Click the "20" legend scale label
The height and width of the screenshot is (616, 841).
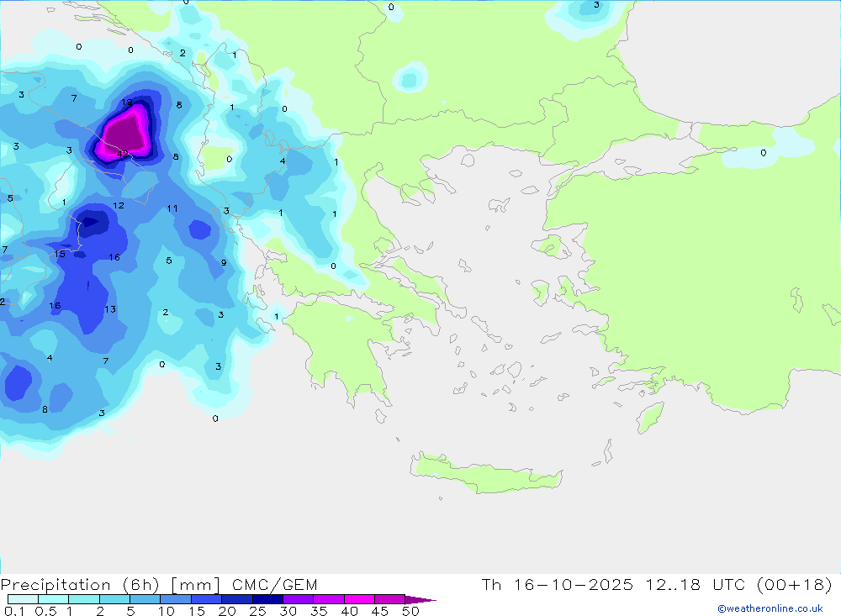tap(227, 611)
